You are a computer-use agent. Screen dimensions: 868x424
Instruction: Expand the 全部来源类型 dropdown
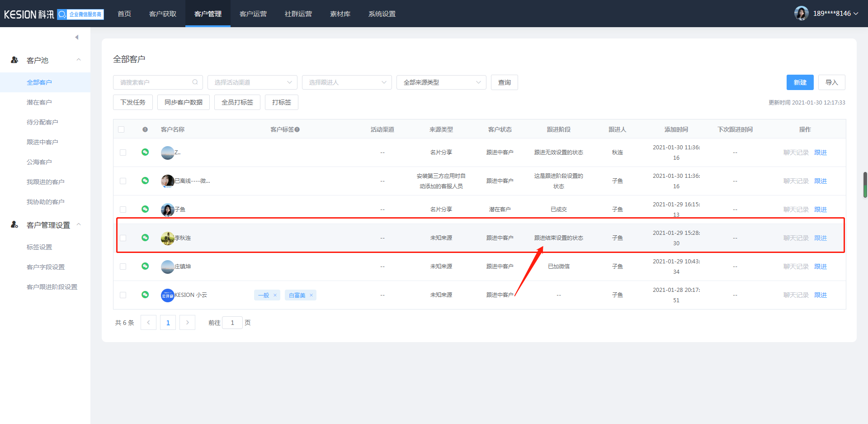(x=441, y=82)
